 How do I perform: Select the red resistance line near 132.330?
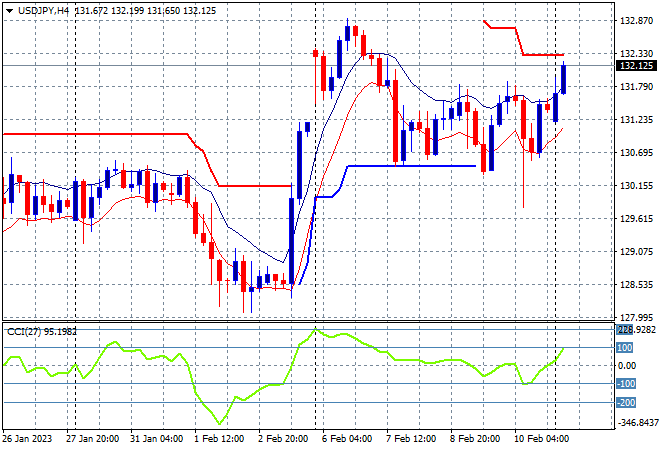point(543,55)
